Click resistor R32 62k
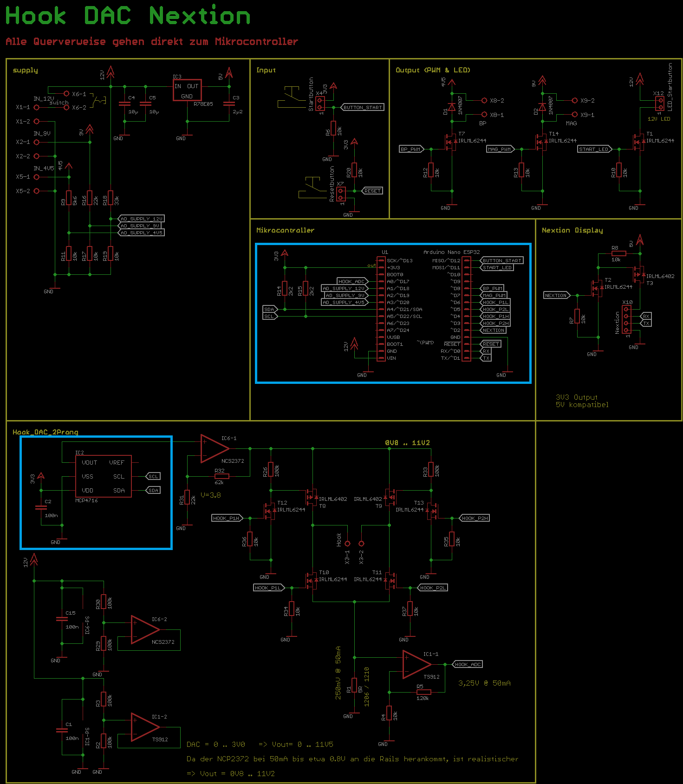 (222, 476)
